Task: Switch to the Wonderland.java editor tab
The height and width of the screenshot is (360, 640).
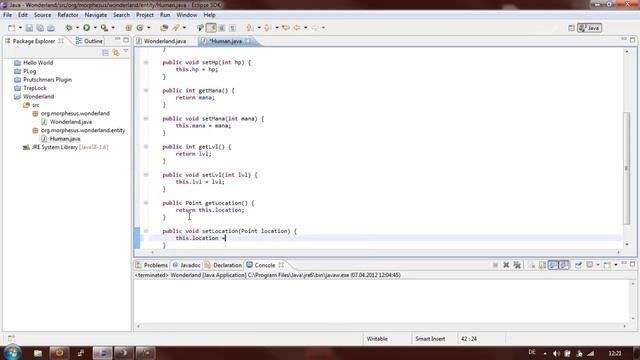Action: pyautogui.click(x=162, y=41)
